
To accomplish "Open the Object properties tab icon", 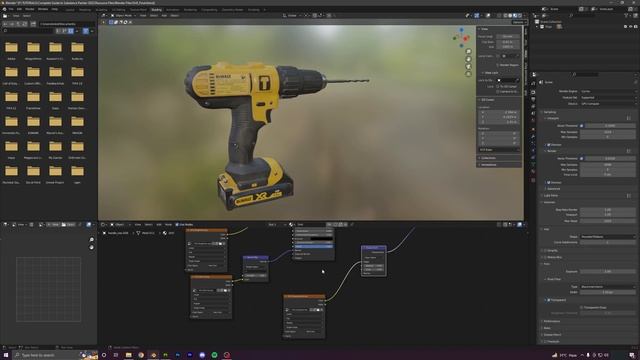I will [533, 129].
